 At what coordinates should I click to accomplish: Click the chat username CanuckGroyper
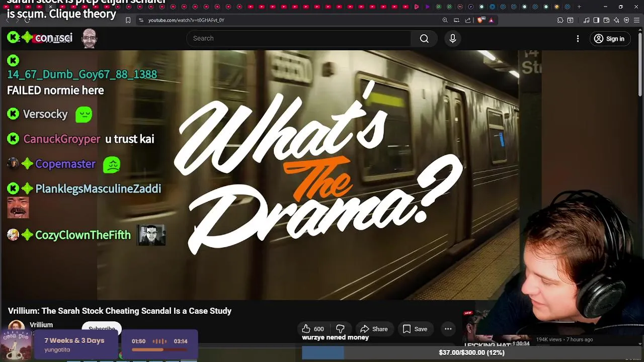pyautogui.click(x=62, y=139)
